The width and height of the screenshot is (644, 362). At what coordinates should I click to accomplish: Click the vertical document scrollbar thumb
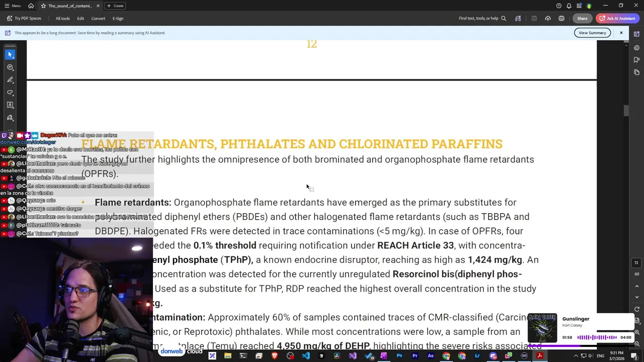tap(626, 111)
